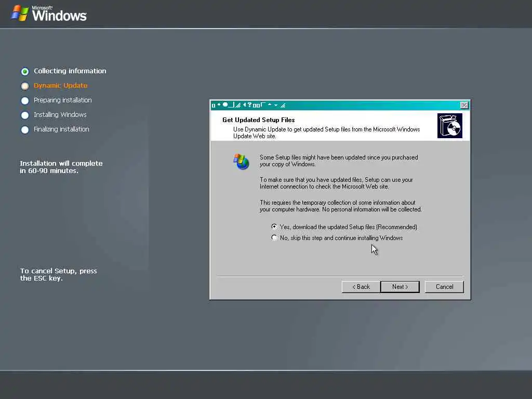The image size is (532, 399).
Task: Click the garbled dialog title bar text
Action: (x=249, y=105)
